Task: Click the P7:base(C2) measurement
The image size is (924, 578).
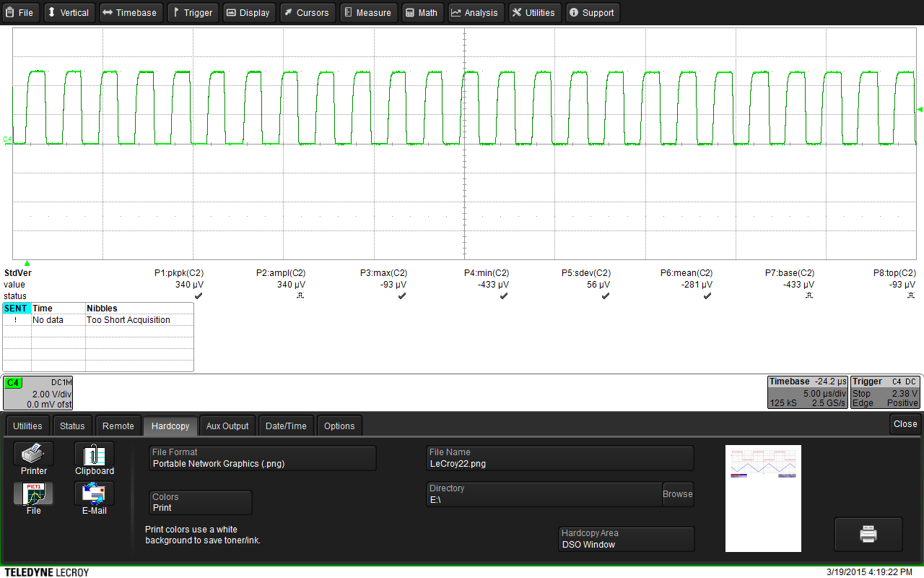Action: pyautogui.click(x=790, y=273)
